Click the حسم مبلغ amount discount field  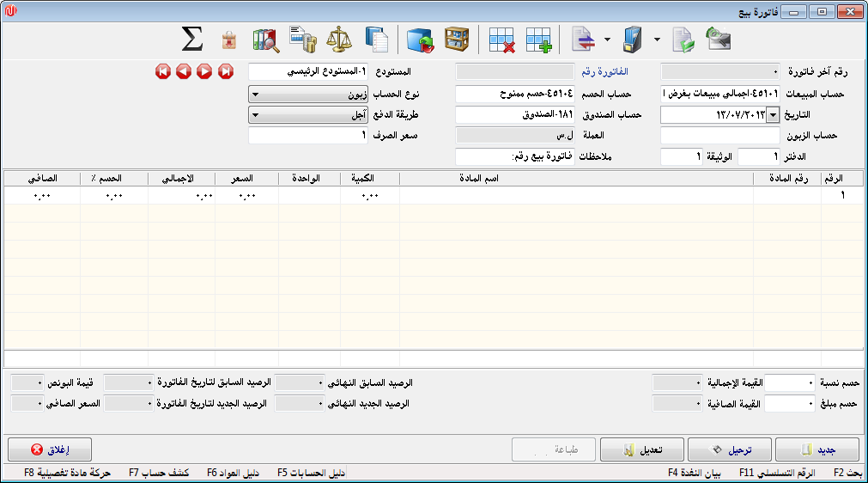tap(790, 404)
